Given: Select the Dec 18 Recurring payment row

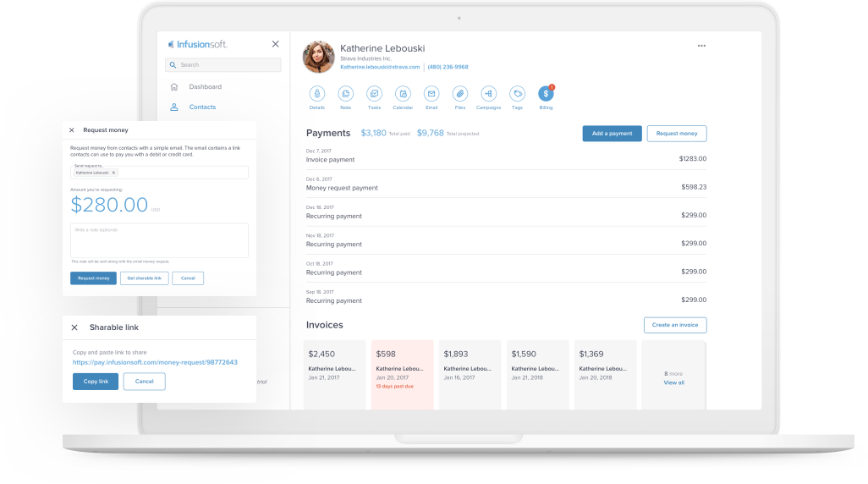Looking at the screenshot, I should point(506,212).
